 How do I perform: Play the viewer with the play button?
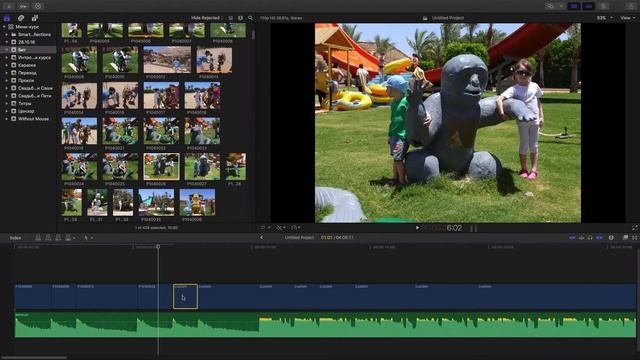(417, 228)
